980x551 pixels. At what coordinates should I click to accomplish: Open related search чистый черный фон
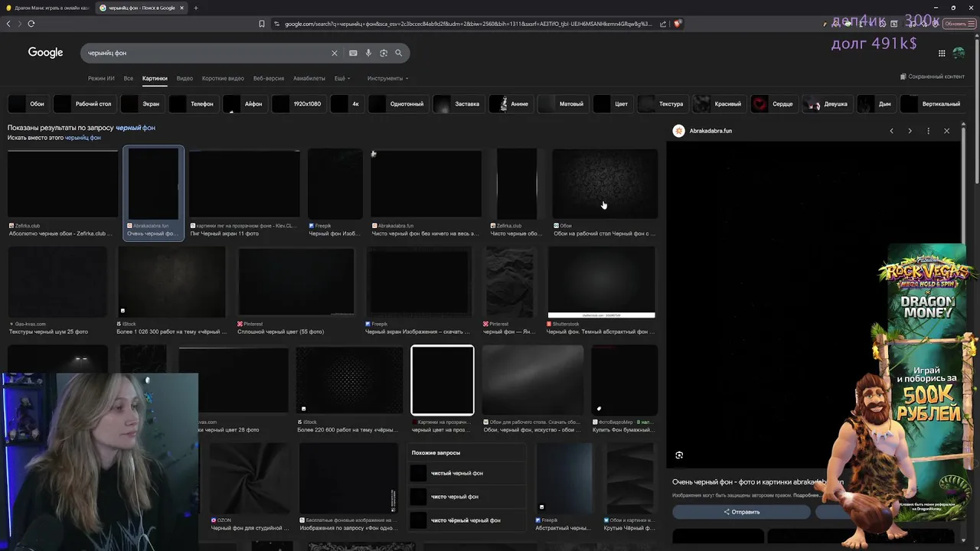tap(467, 473)
